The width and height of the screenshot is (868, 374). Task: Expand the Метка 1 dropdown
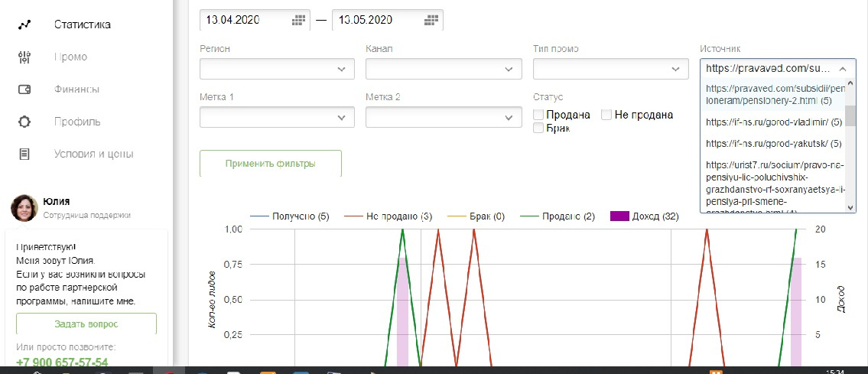(277, 117)
